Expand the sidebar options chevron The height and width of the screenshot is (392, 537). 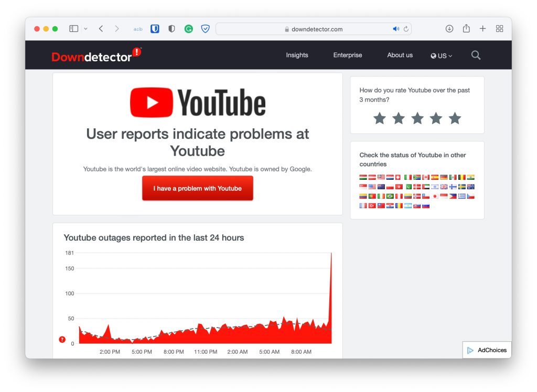click(85, 29)
